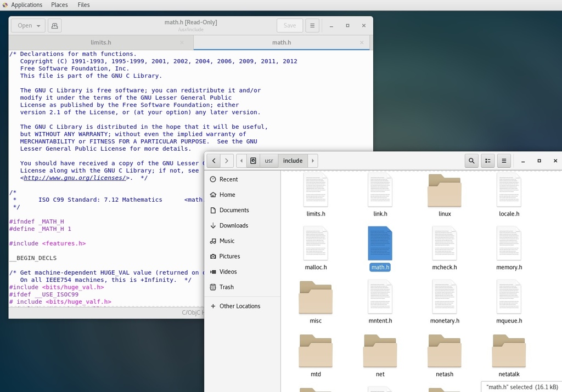Viewport: 562px width, 392px height.
Task: Open the Places menu in top bar
Action: (59, 4)
